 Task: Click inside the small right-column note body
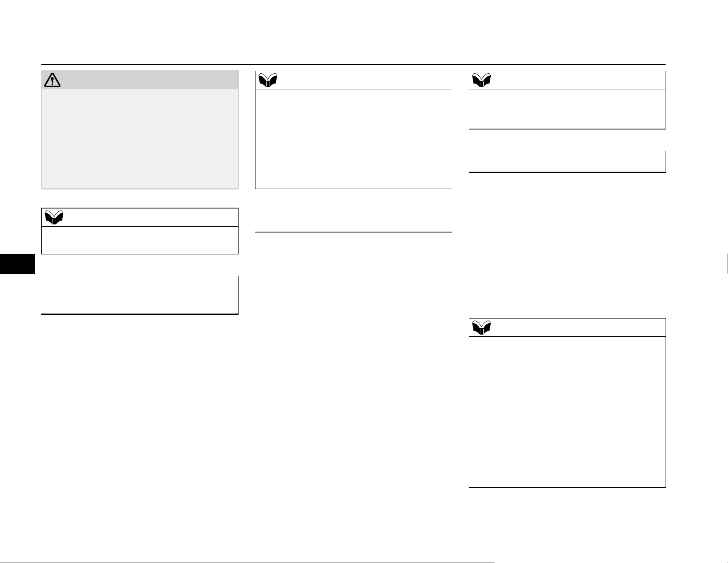point(567,109)
